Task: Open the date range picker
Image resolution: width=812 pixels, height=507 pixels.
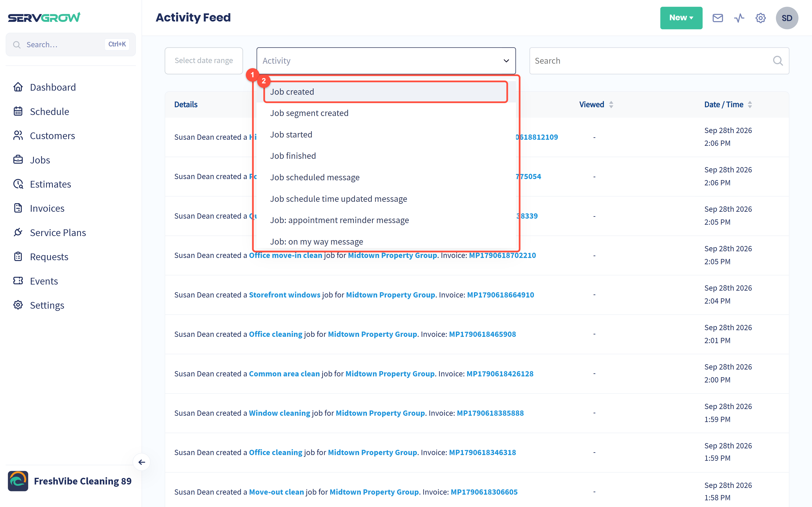Action: [x=204, y=61]
